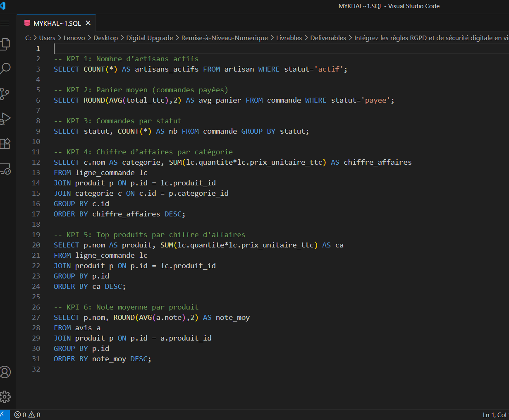
Task: Click the comment 'KPI 6: Note moyenne par produit'
Action: click(126, 307)
